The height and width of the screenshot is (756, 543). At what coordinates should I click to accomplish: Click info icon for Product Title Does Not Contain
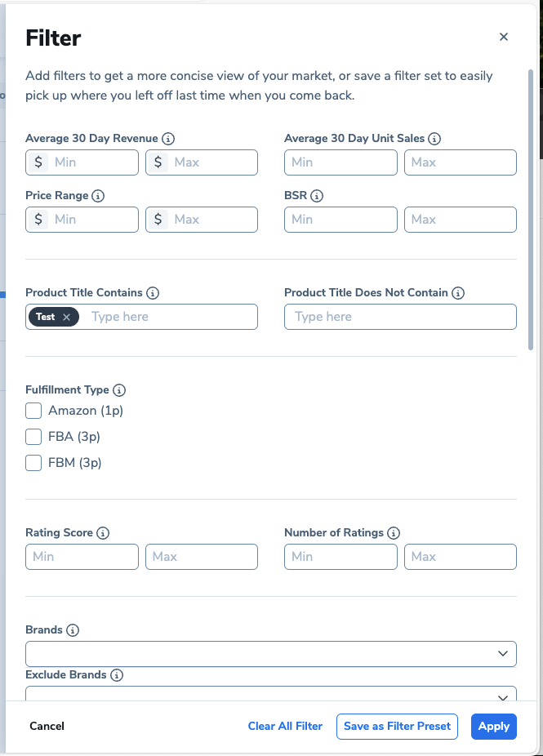(458, 293)
